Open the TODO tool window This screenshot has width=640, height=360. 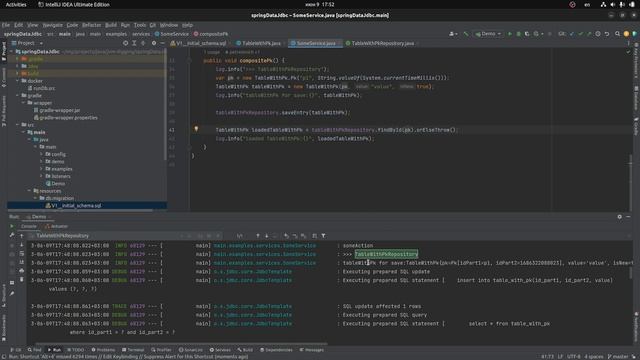point(76,350)
